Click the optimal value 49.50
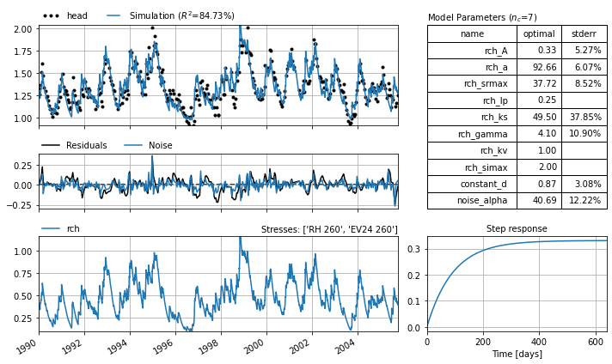612x364 pixels. (544, 117)
